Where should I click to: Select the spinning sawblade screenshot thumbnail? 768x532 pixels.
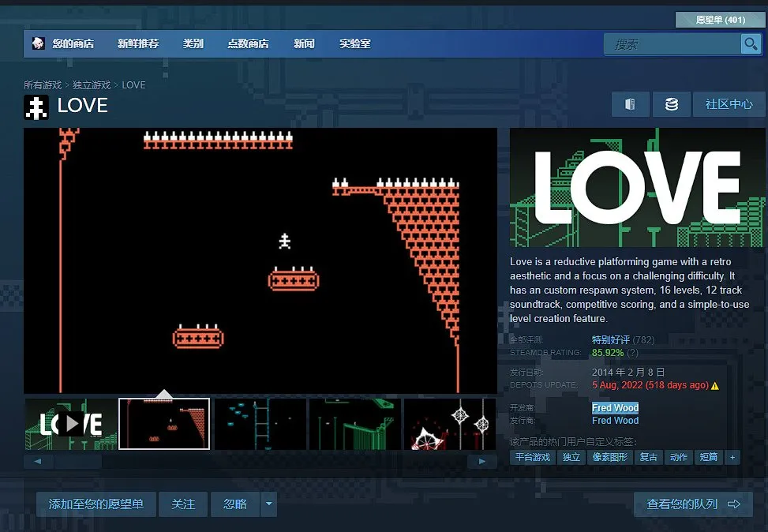(x=450, y=424)
